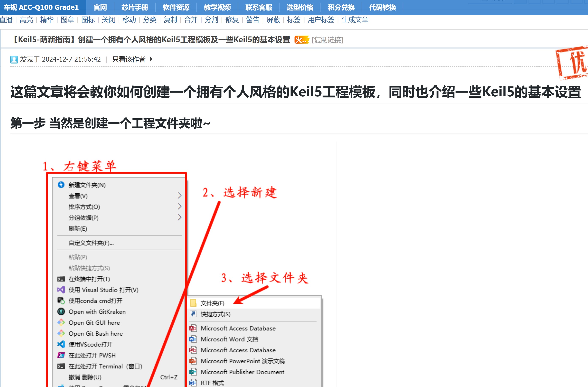The height and width of the screenshot is (387, 588).
Task: Select 只看该作者 filter link
Action: click(129, 59)
